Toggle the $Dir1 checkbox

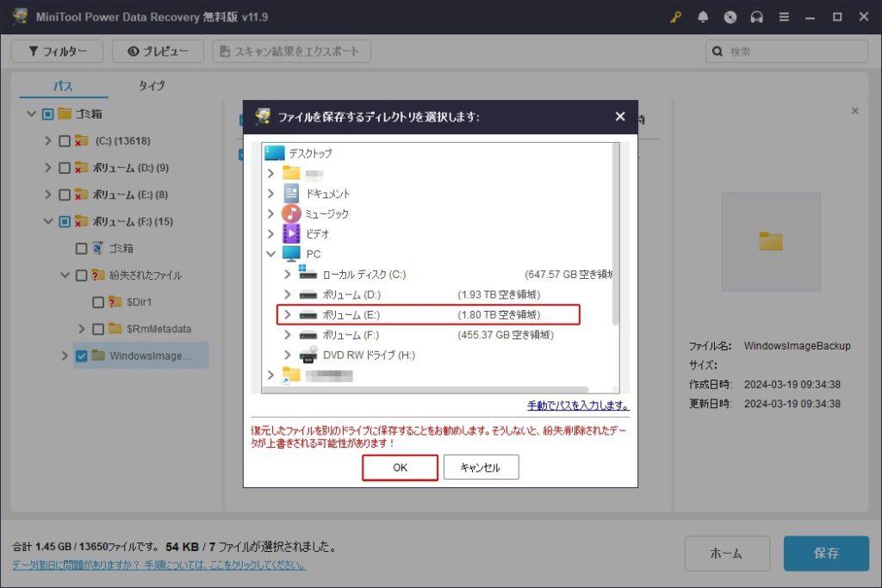tap(98, 302)
